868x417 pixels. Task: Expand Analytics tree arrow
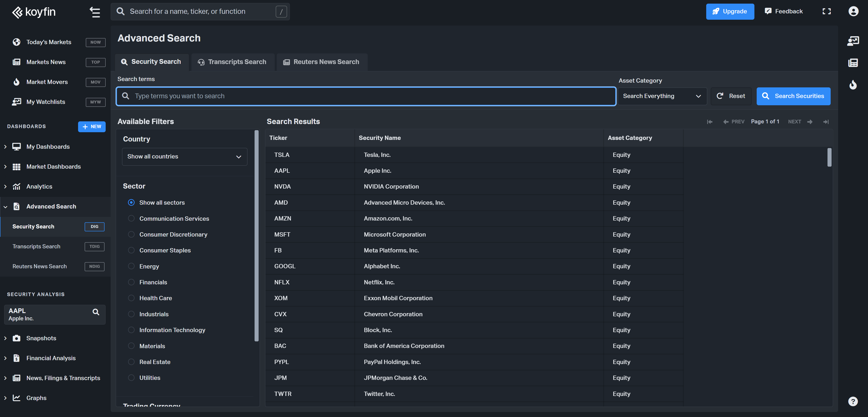pyautogui.click(x=5, y=186)
